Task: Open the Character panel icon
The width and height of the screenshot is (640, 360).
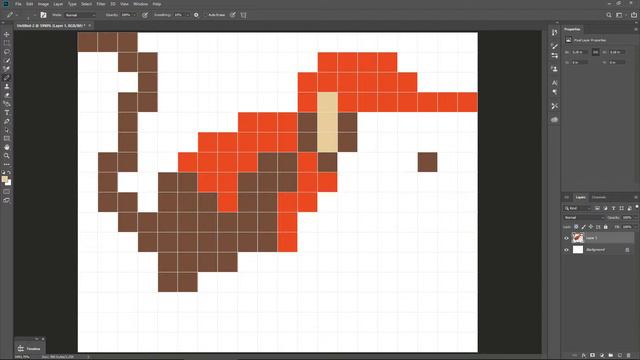Action: (554, 83)
